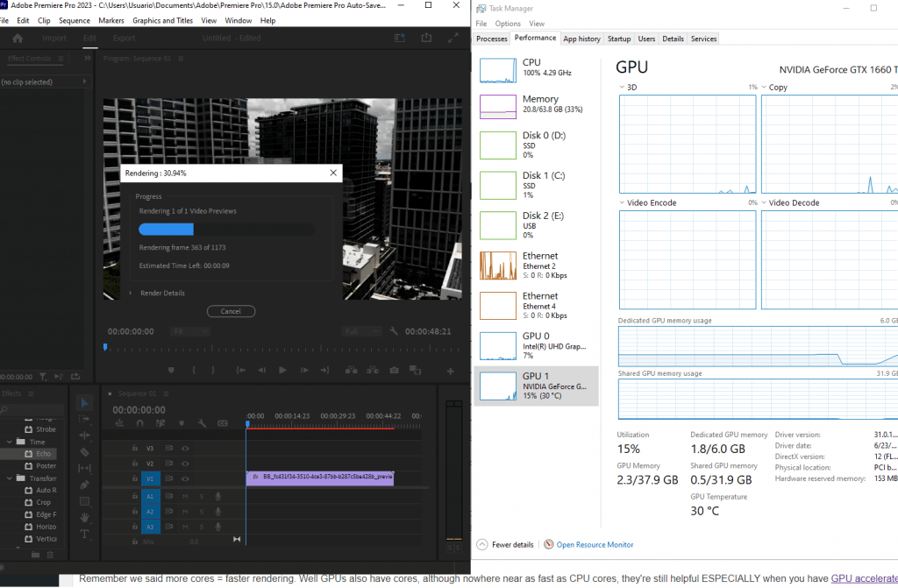This screenshot has height=588, width=898.
Task: Toggle V1 track targeting
Action: [151, 478]
